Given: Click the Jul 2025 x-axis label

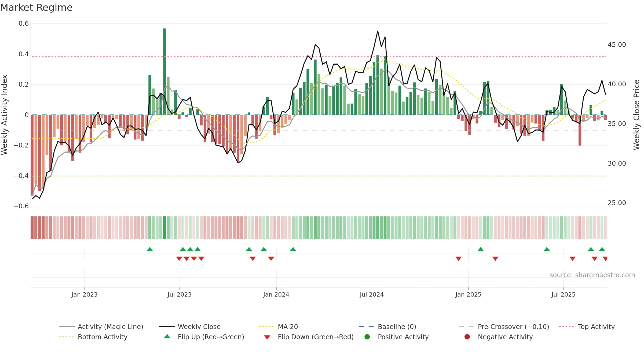Looking at the screenshot, I should (x=563, y=294).
